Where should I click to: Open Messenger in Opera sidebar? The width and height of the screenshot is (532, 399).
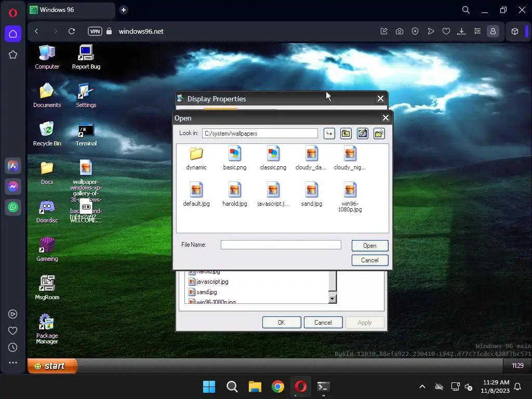tap(13, 187)
